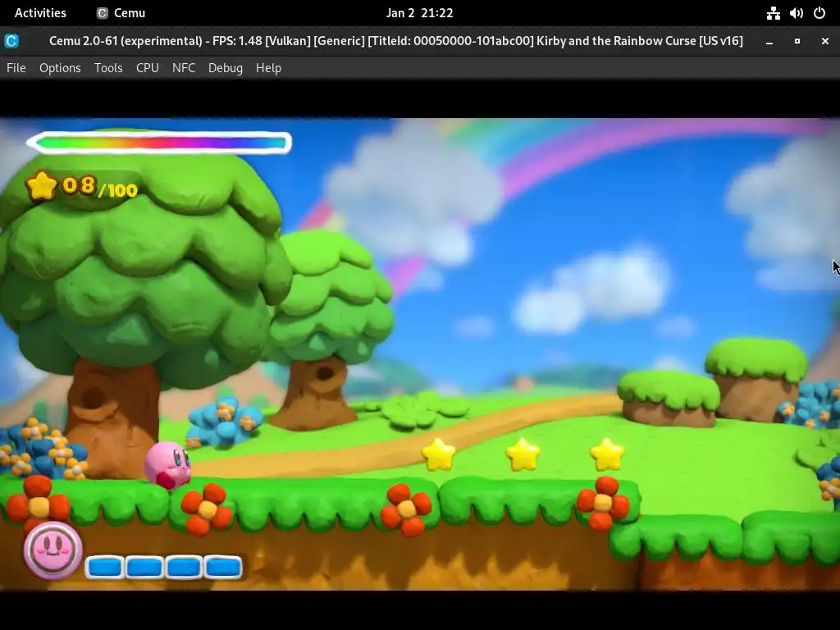Click the star counter icon in HUD
The height and width of the screenshot is (630, 840).
(41, 186)
